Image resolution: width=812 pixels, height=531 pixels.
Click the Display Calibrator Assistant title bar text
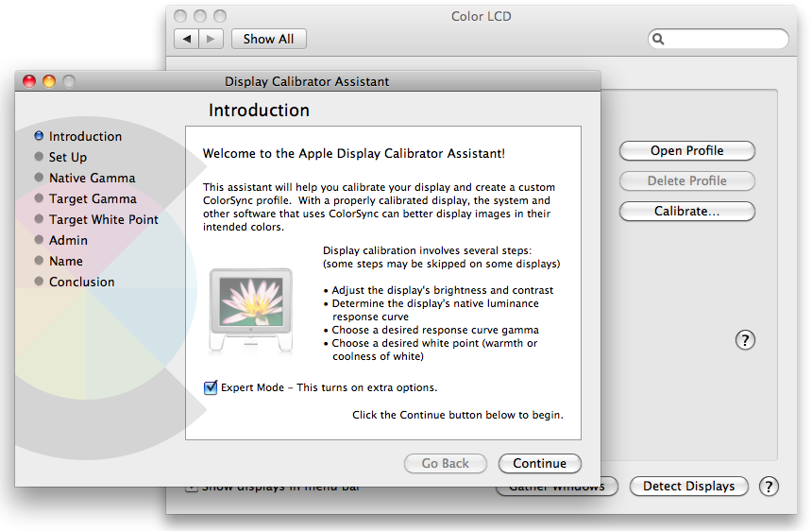[x=307, y=81]
